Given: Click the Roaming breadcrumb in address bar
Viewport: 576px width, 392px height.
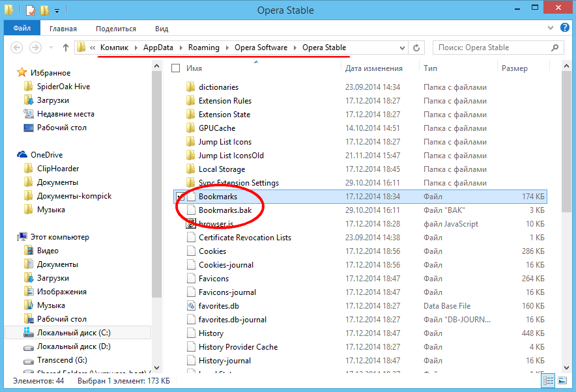Looking at the screenshot, I should pos(204,48).
